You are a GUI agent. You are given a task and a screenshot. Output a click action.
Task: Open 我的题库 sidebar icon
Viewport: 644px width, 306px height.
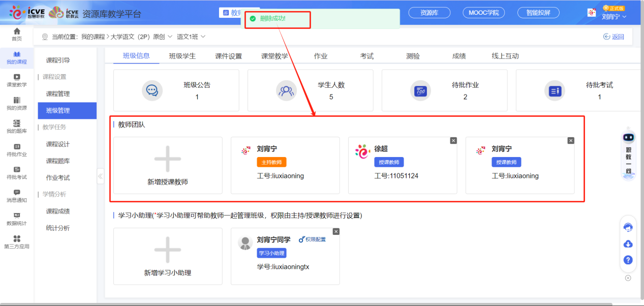tap(17, 127)
